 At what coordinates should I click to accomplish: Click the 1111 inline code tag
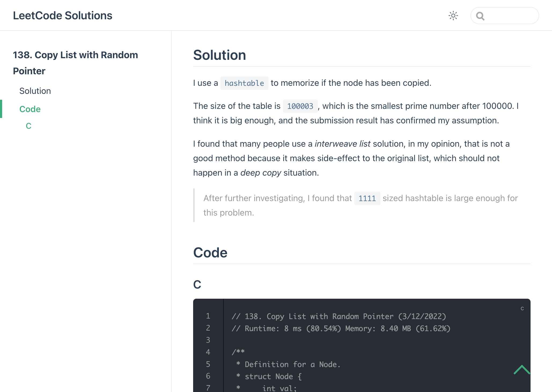(367, 198)
